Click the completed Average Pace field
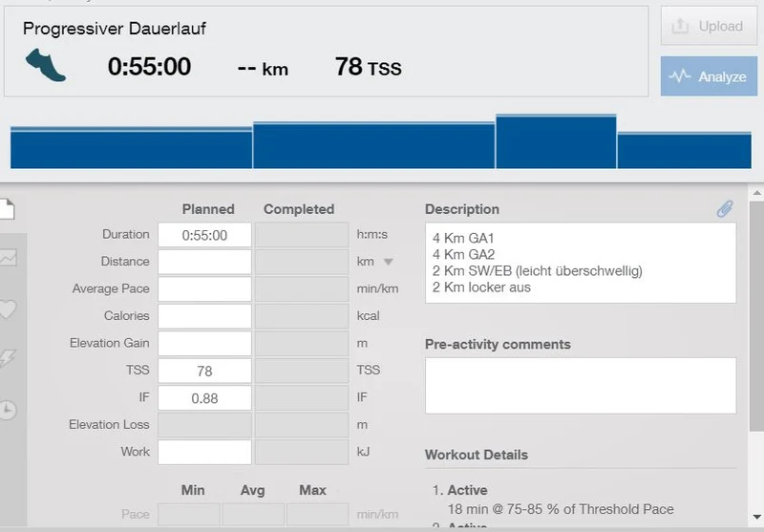 (302, 288)
